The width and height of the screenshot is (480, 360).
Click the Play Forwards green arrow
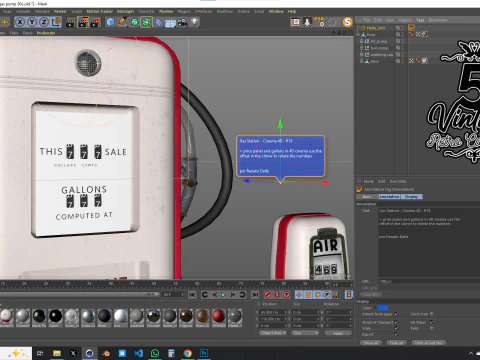point(223,295)
